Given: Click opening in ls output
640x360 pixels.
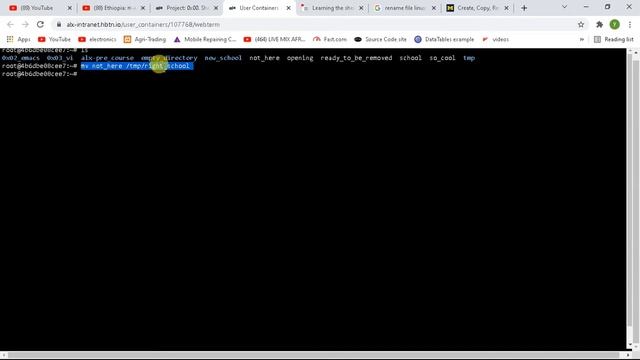Looking at the screenshot, I should pos(300,58).
